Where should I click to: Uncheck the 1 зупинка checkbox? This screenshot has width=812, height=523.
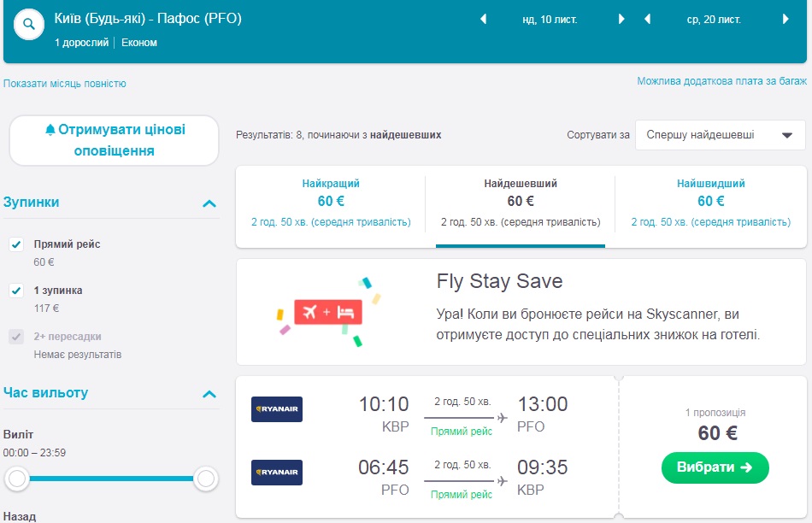[x=16, y=291]
